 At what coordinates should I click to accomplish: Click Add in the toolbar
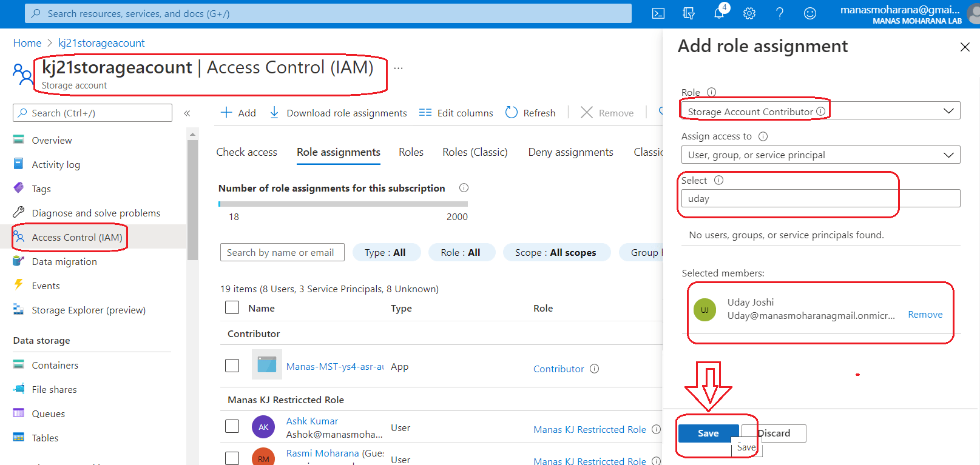pos(238,113)
